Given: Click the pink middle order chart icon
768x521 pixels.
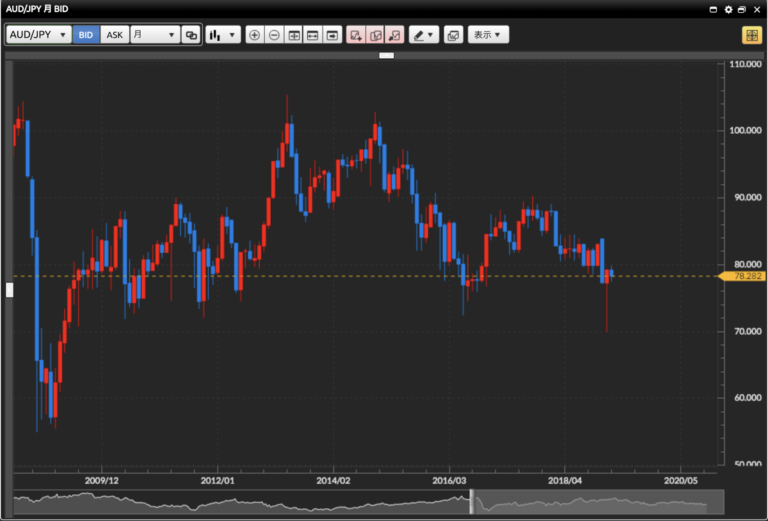Looking at the screenshot, I should (376, 35).
